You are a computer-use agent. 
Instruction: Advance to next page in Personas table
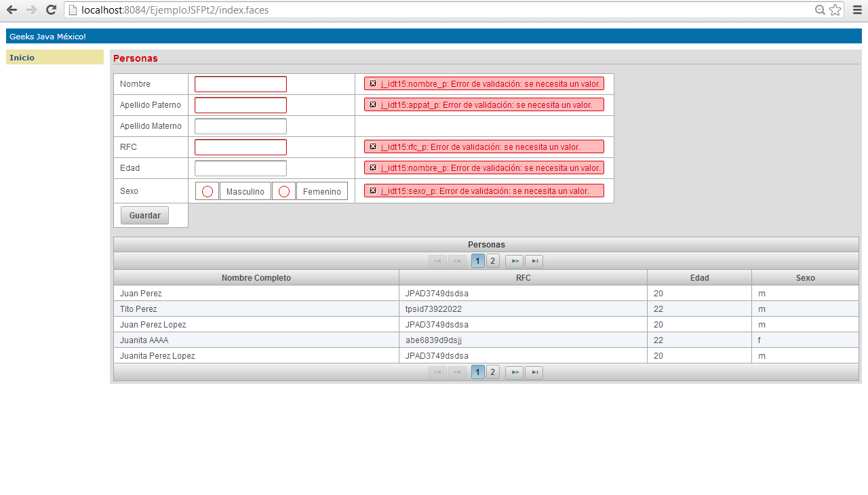pyautogui.click(x=514, y=260)
